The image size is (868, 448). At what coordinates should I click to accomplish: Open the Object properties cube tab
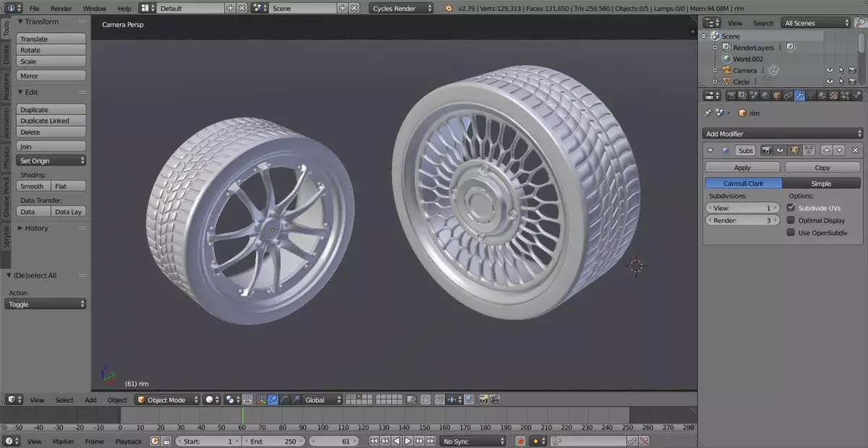tap(777, 95)
